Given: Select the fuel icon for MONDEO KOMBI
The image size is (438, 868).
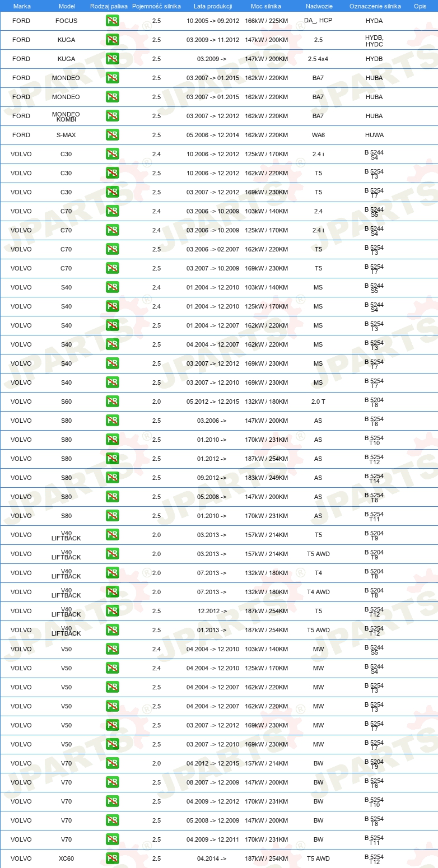Looking at the screenshot, I should 112,116.
